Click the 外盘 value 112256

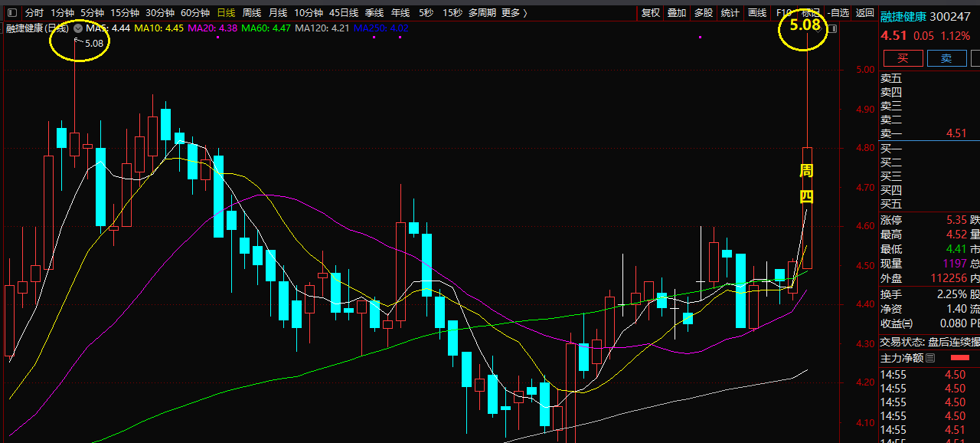click(x=948, y=278)
